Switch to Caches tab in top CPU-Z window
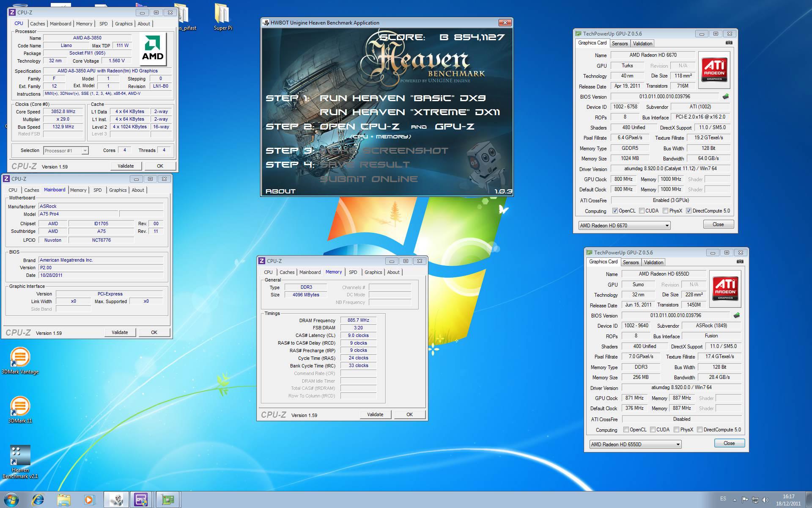812x508 pixels. point(37,24)
